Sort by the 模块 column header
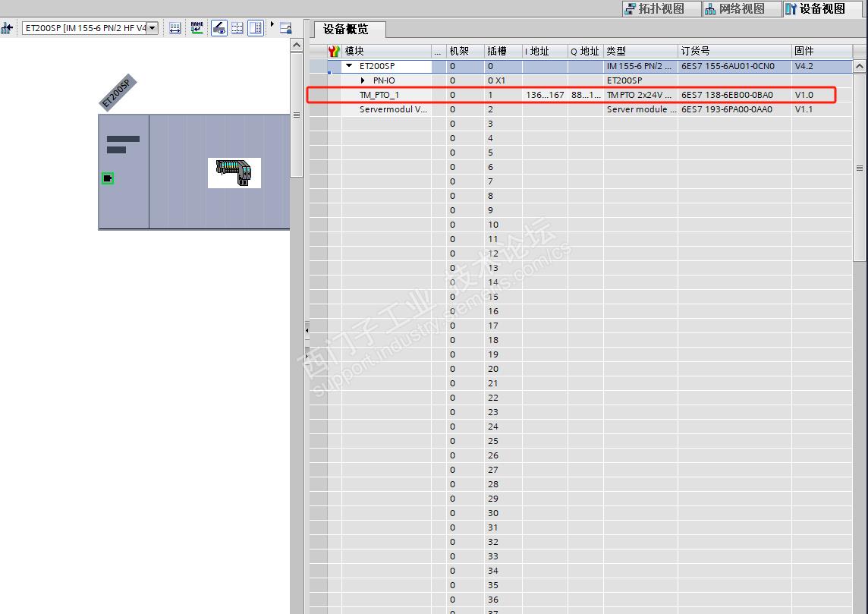Viewport: 868px width, 614px height. pyautogui.click(x=386, y=51)
